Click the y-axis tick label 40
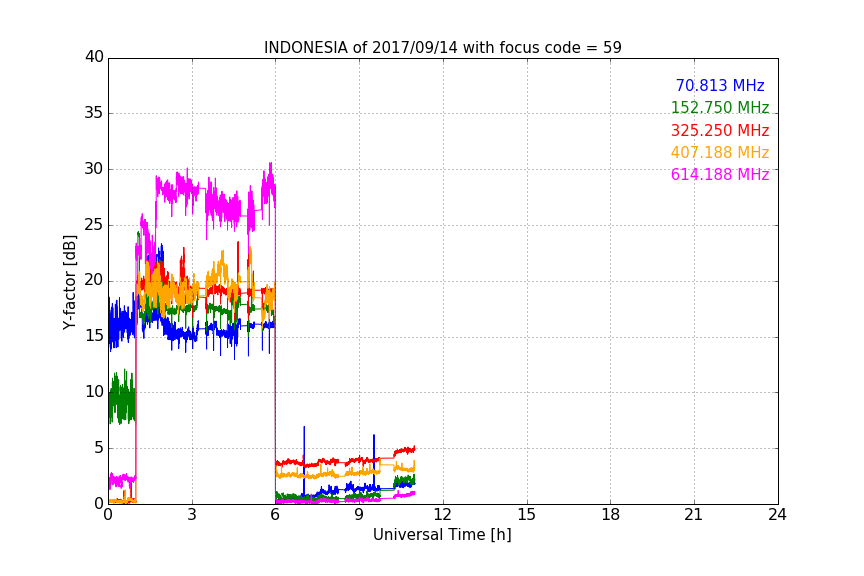The image size is (864, 576). pos(94,57)
